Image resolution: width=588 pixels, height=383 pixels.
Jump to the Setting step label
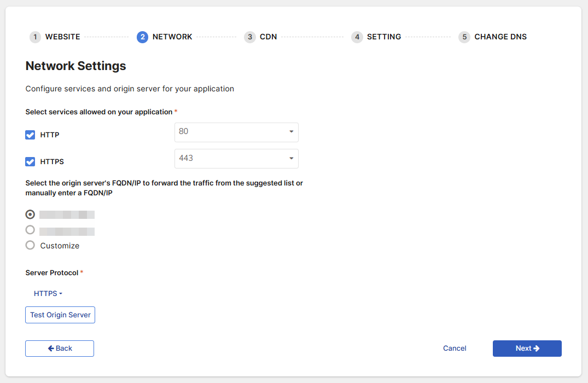pyautogui.click(x=384, y=37)
